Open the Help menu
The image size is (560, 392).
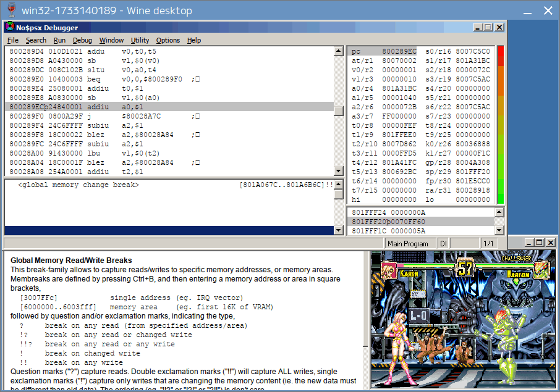(x=194, y=40)
